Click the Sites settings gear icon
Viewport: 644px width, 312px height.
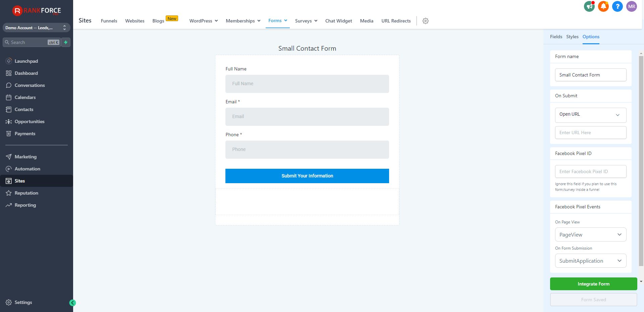(425, 21)
